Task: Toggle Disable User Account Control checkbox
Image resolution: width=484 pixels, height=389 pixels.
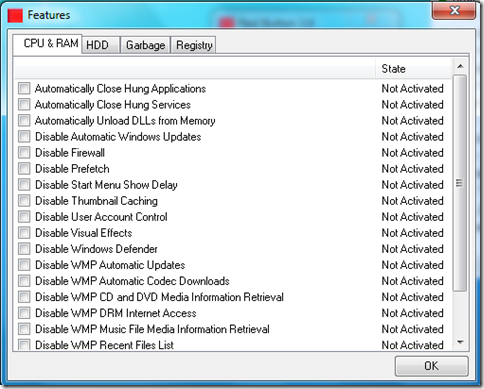Action: (x=24, y=217)
